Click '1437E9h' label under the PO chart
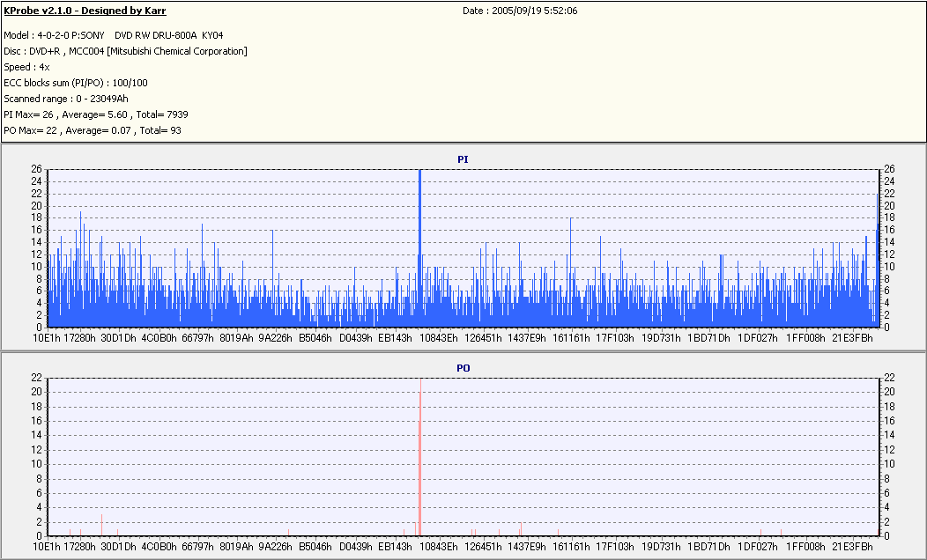This screenshot has width=927, height=560. point(527,547)
